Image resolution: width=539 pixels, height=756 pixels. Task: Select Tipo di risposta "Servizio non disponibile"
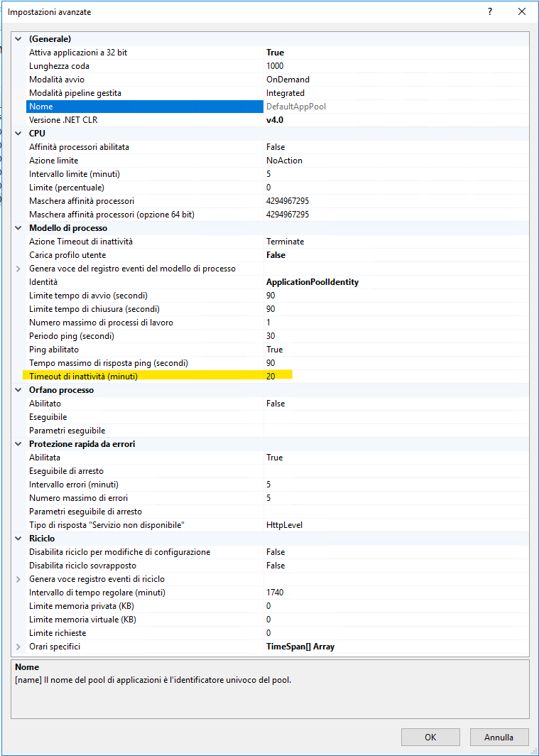tap(276, 525)
